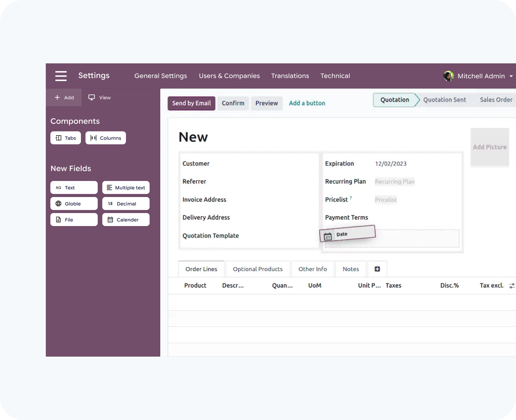516x420 pixels.
Task: Open the Order Lines tab
Action: click(x=202, y=269)
